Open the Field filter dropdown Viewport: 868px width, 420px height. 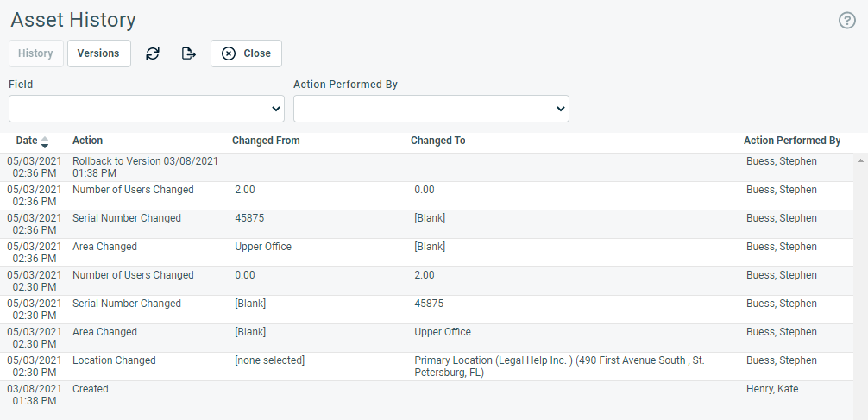tap(147, 109)
